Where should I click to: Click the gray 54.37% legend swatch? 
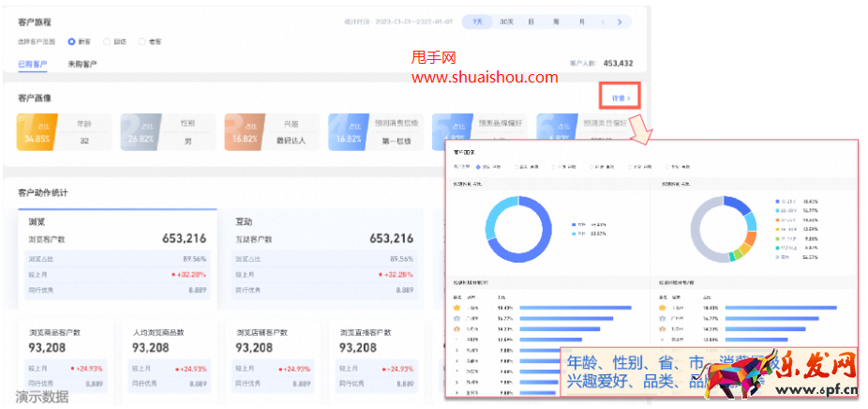pos(778,257)
